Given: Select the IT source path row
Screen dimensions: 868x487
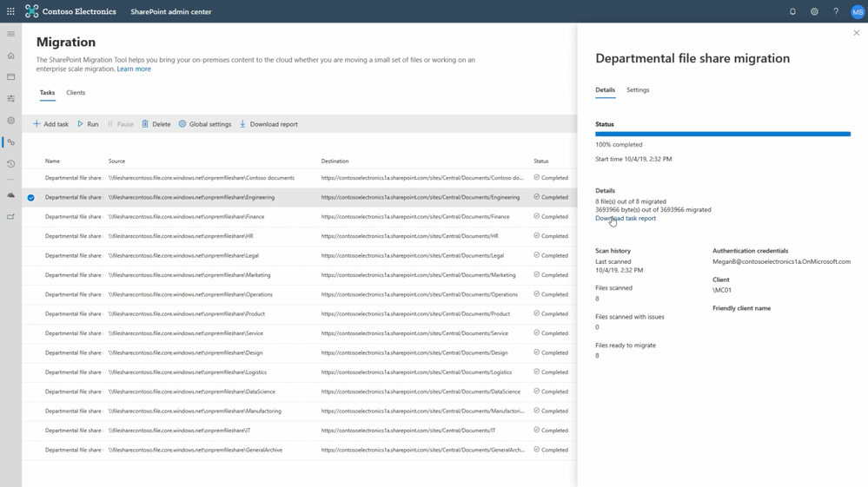Looking at the screenshot, I should [180, 430].
